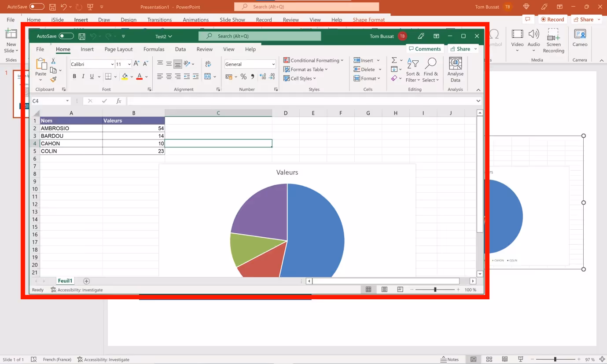607x364 pixels.
Task: Decrease font size with the smaller A icon
Action: pyautogui.click(x=145, y=64)
